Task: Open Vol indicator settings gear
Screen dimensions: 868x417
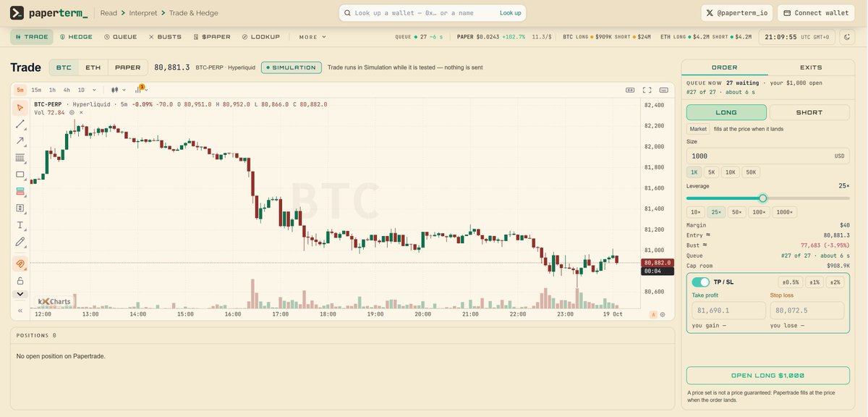Action: [x=72, y=112]
